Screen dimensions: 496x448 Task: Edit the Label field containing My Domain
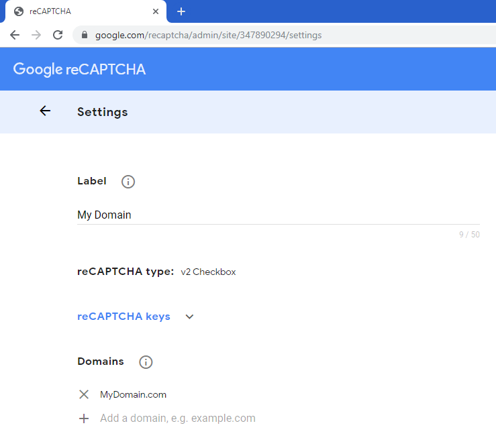[268, 215]
